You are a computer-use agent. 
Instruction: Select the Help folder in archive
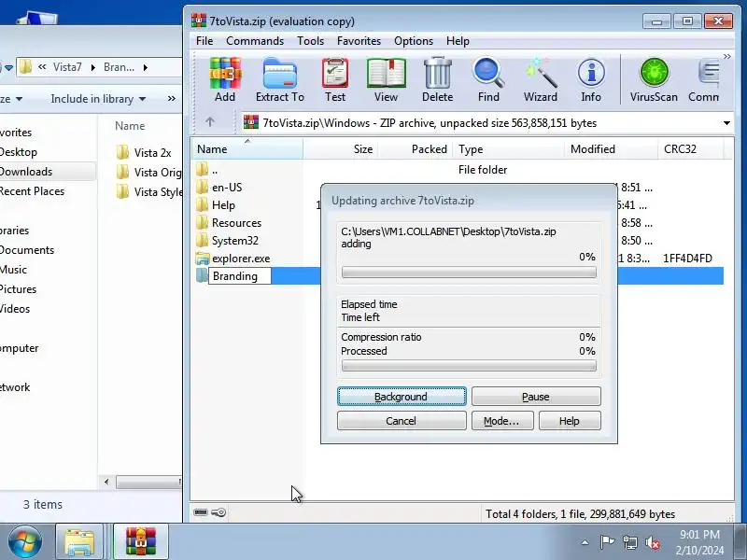click(223, 204)
